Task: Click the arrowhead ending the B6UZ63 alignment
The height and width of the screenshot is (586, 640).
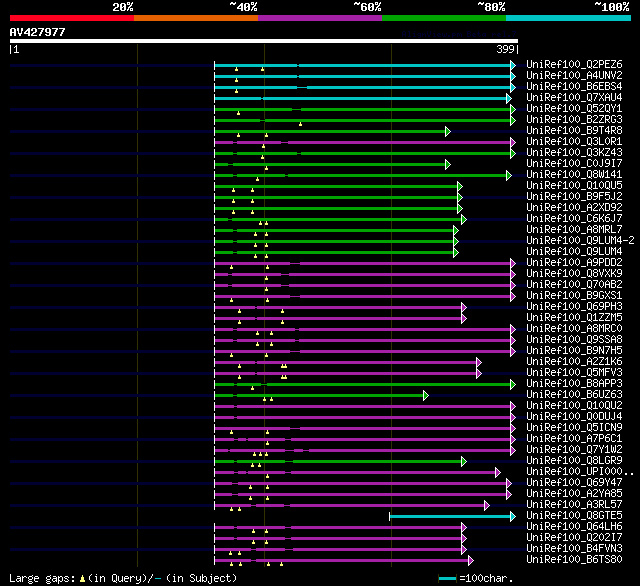Action: point(426,395)
